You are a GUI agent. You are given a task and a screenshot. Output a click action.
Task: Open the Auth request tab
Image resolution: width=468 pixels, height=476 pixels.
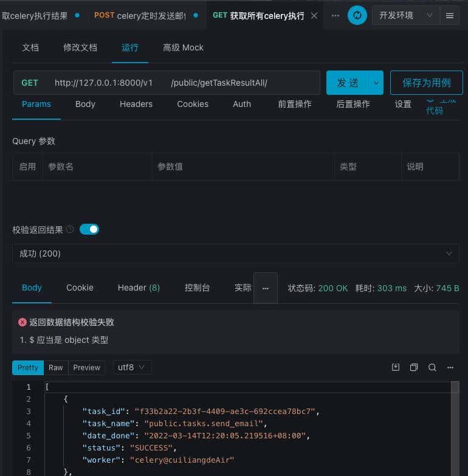[242, 104]
